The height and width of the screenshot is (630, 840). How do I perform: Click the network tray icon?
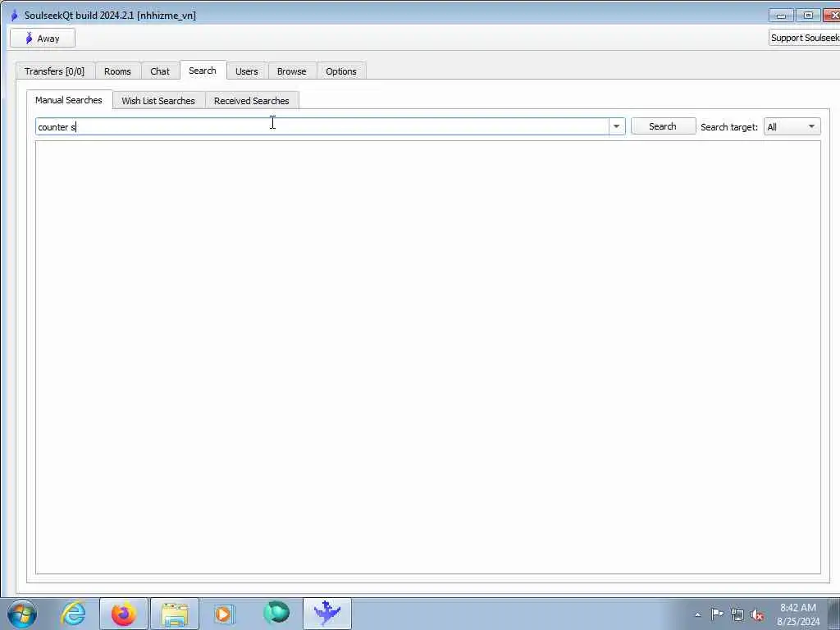(x=737, y=615)
